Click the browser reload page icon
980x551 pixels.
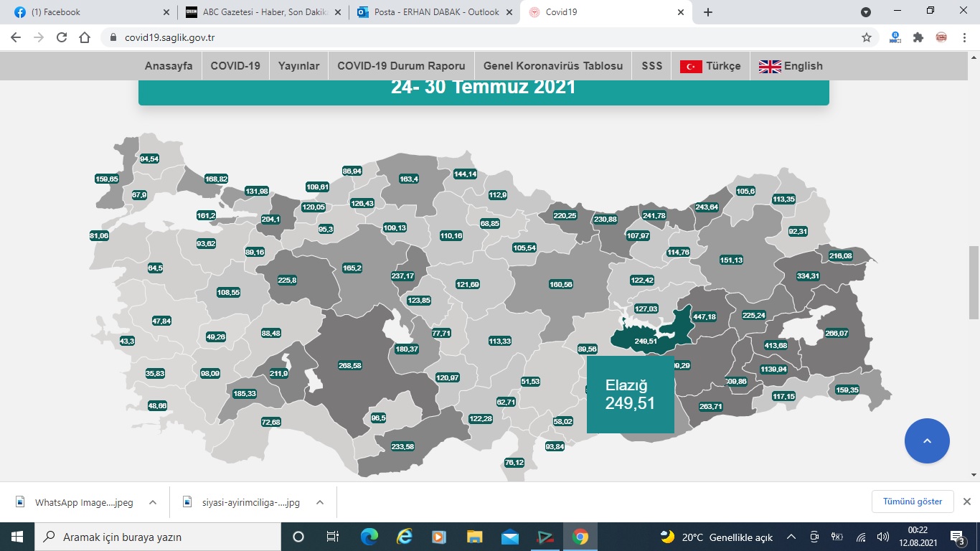61,38
